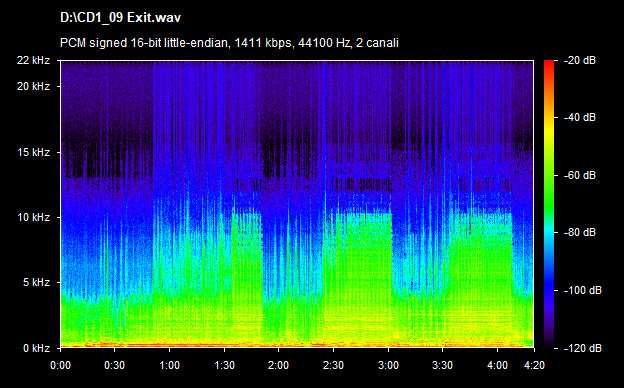Click the 10 kHz frequency axis label

pyautogui.click(x=33, y=217)
